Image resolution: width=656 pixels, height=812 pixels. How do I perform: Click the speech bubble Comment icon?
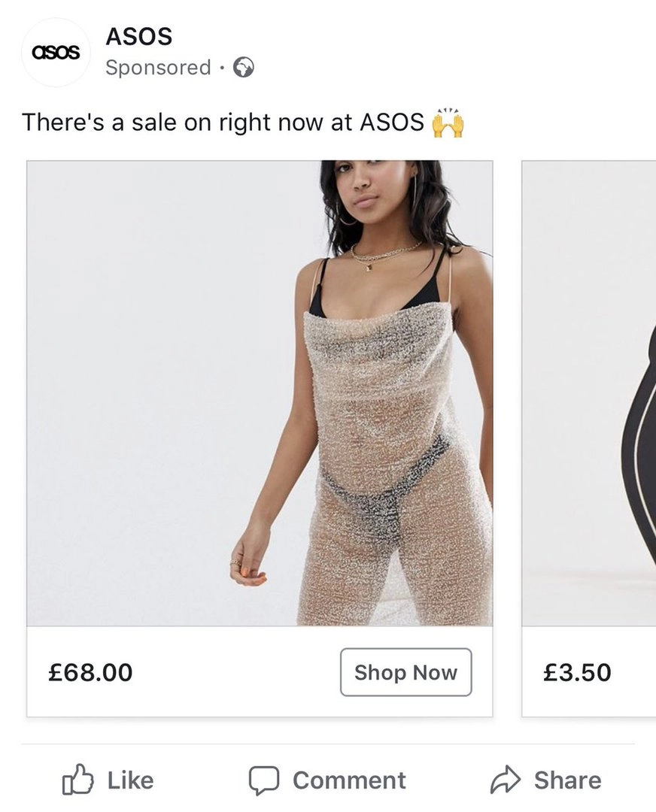[264, 780]
